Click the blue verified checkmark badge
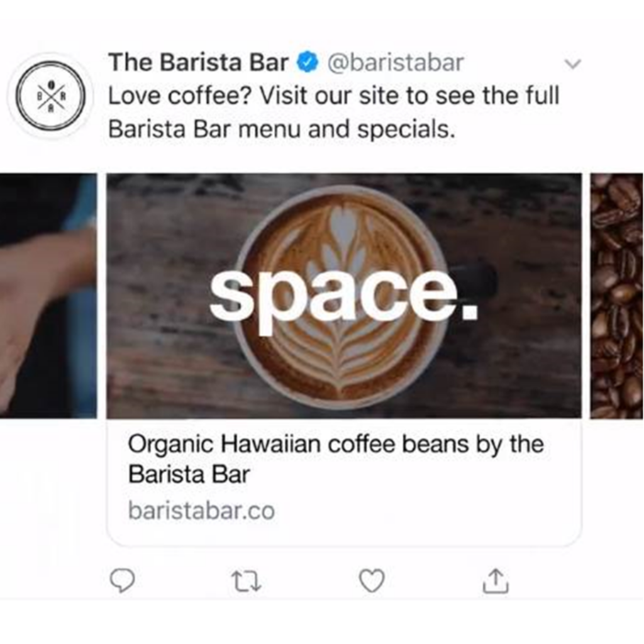The height and width of the screenshot is (644, 644). (308, 62)
